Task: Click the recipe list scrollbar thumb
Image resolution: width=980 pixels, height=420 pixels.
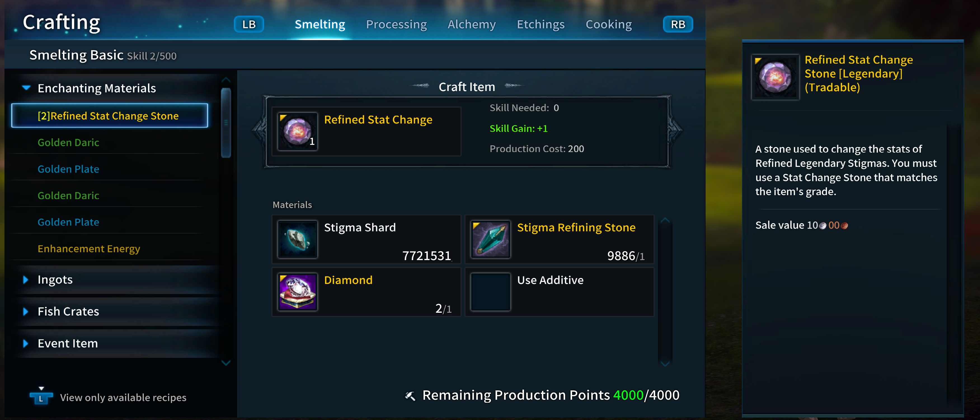Action: 226,122
